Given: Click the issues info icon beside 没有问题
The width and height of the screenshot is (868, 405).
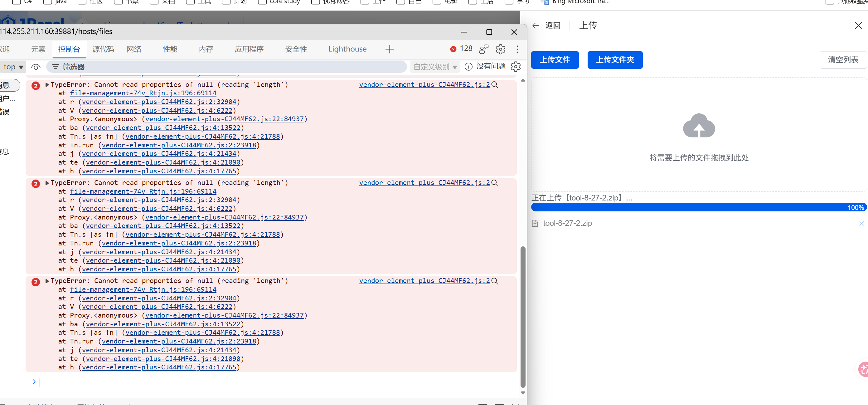Looking at the screenshot, I should 468,67.
